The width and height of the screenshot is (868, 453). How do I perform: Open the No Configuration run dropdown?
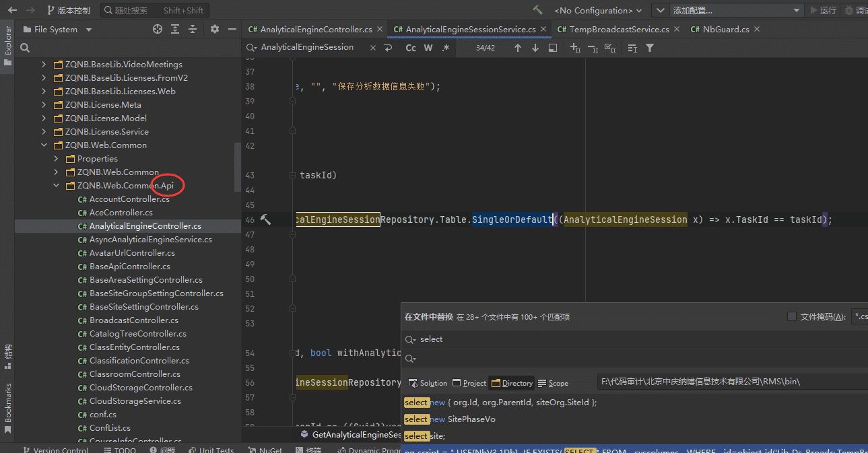598,10
